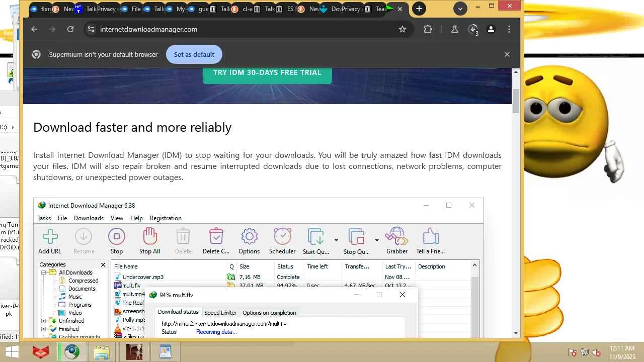Viewport: 644px width, 362px height.
Task: Expand the Finished tree node
Action: 43,329
